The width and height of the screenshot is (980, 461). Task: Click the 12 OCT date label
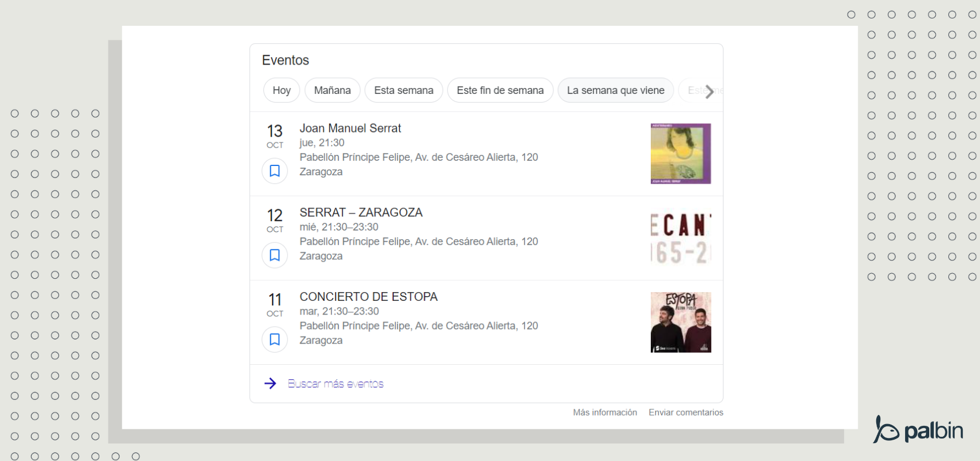(x=275, y=220)
